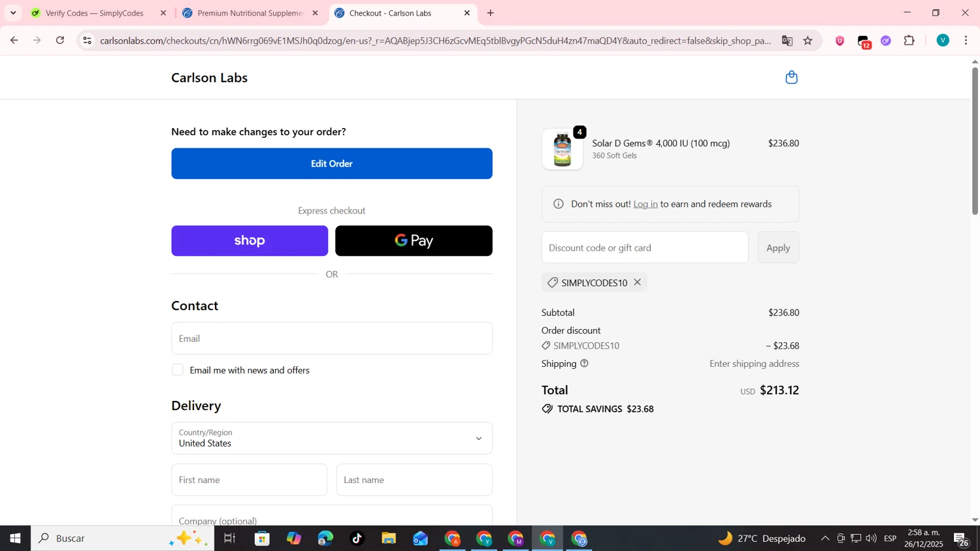The width and height of the screenshot is (980, 551).
Task: Close the Premium Nutritional Supplements tab
Action: point(315,13)
